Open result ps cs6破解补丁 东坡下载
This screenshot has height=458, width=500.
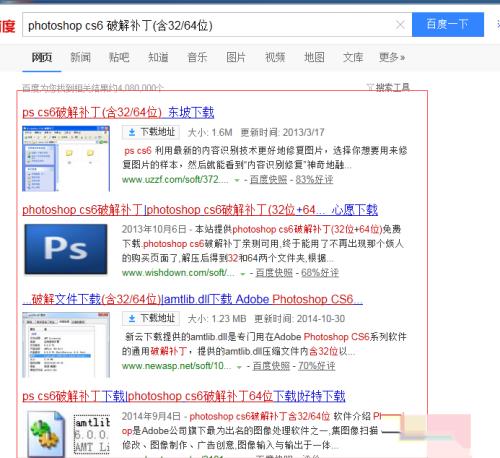118,112
